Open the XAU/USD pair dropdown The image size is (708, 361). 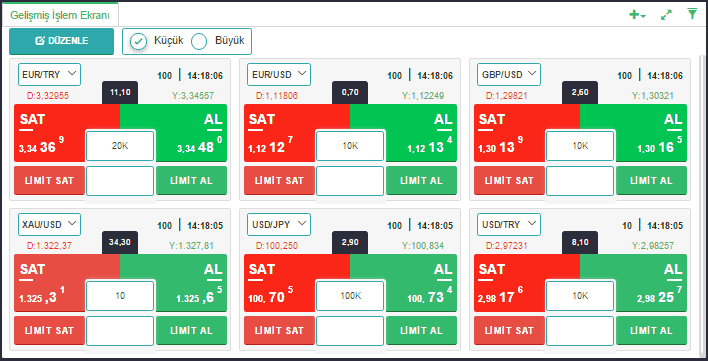[x=49, y=224]
